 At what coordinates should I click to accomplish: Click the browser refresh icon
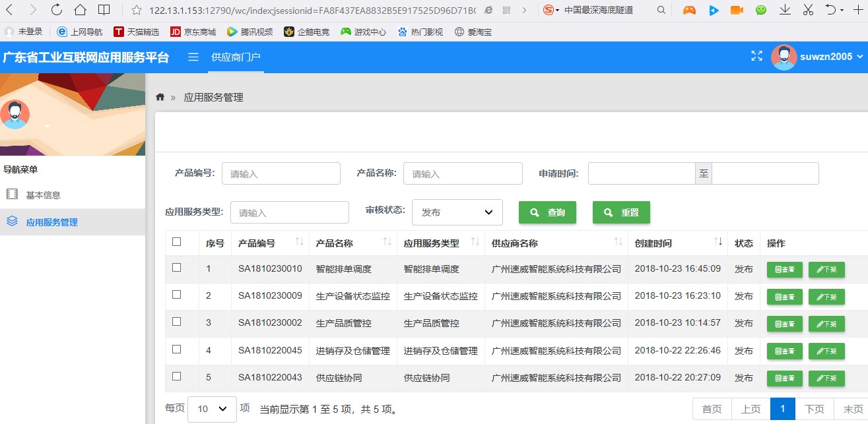tap(56, 10)
